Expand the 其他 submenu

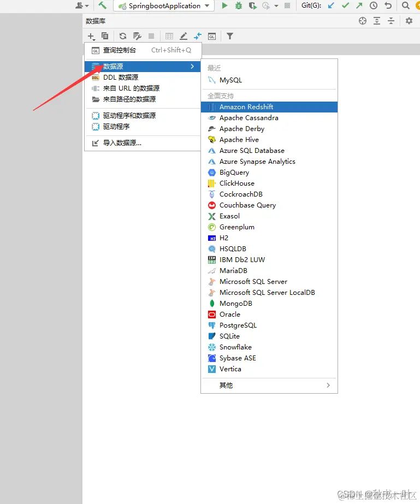pyautogui.click(x=269, y=386)
